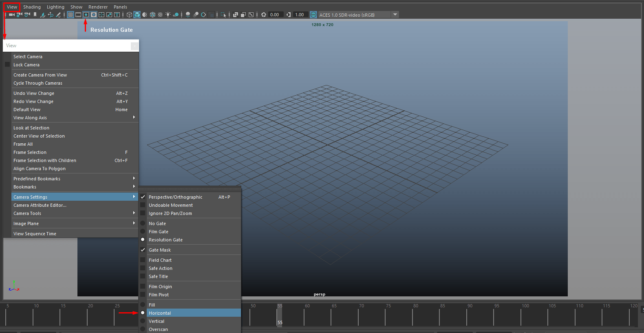
Task: Toggle the Grid display icon
Action: 71,15
